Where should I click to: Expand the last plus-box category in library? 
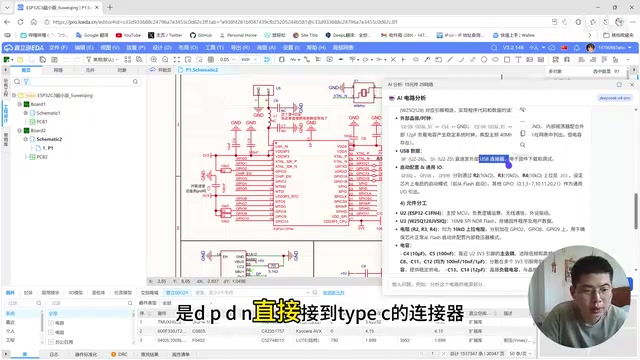(51, 342)
